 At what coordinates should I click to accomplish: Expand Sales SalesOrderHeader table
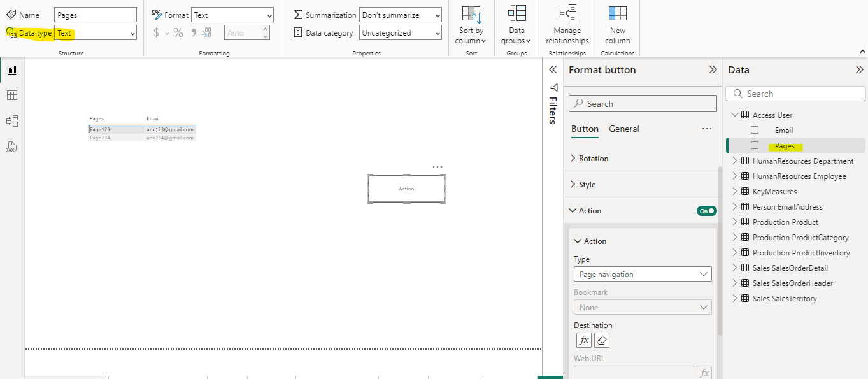734,283
